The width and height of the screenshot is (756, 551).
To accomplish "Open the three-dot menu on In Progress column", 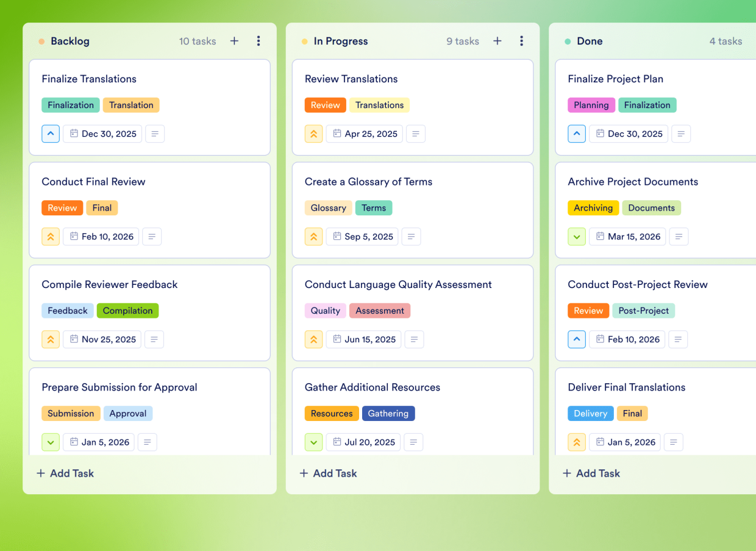I will click(x=522, y=41).
